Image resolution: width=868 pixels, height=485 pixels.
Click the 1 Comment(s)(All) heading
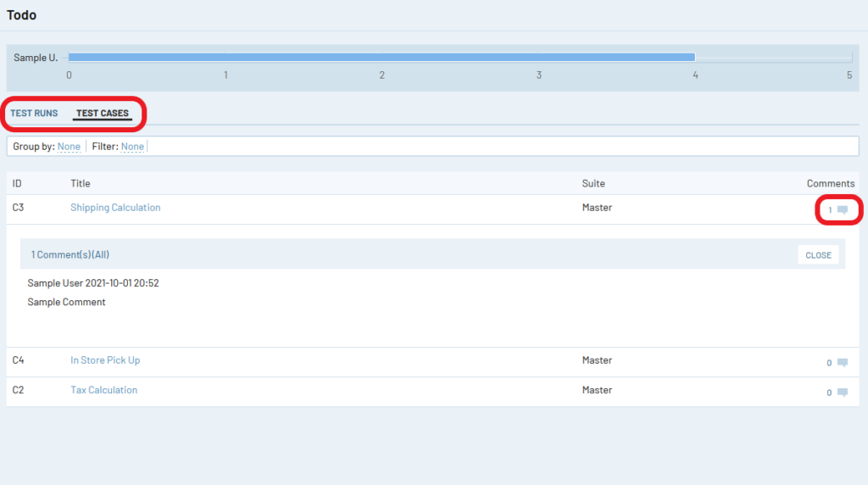(x=70, y=254)
